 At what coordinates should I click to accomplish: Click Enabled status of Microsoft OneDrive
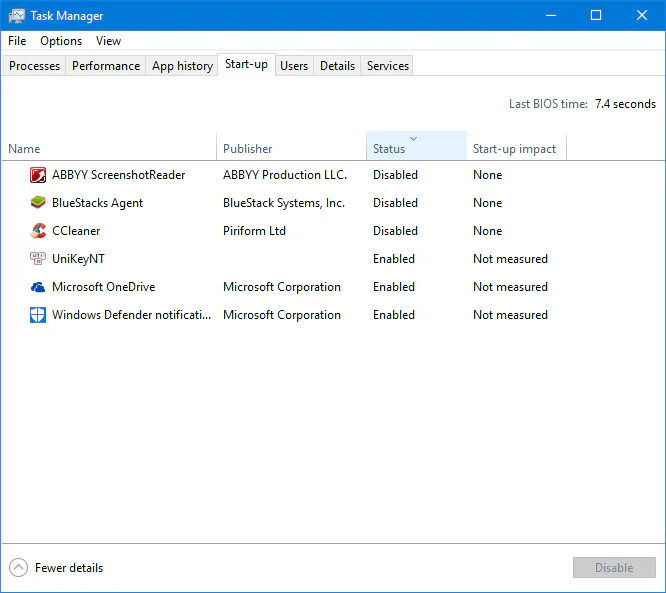tap(394, 287)
